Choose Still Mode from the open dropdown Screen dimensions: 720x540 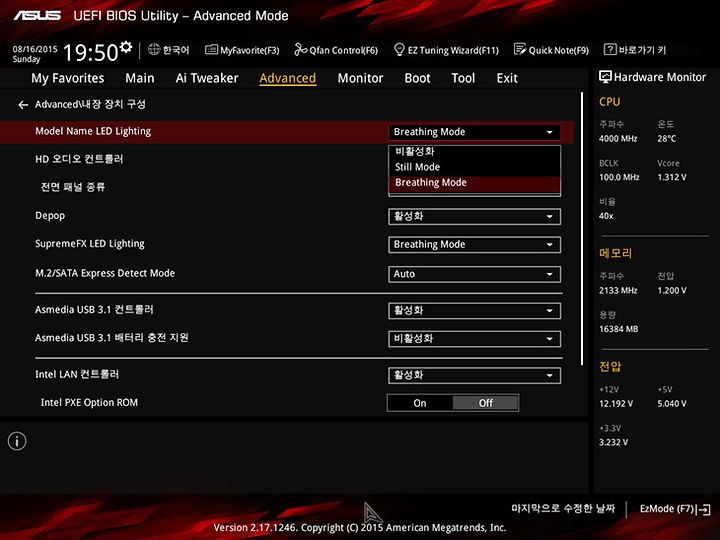(x=474, y=167)
